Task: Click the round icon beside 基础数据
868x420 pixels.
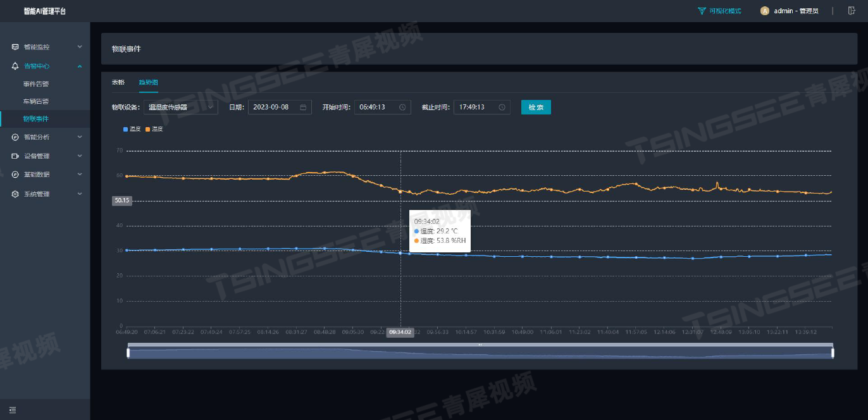Action: click(15, 175)
